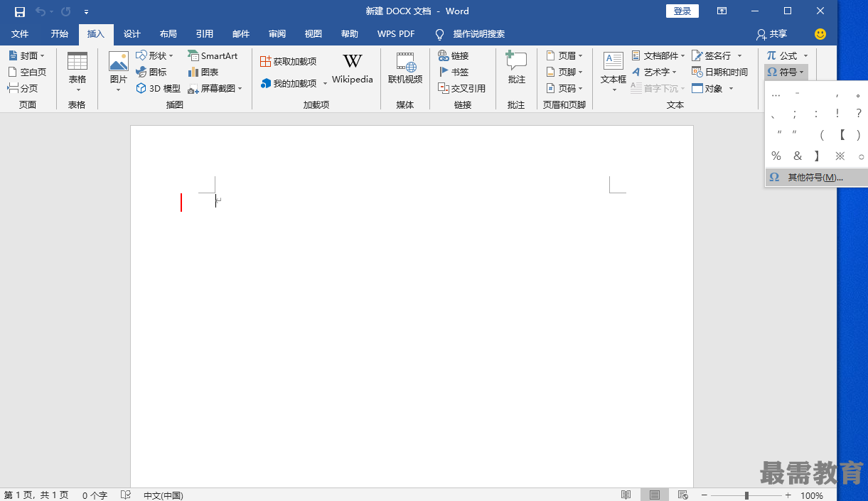Switch to web layout view icon
Image resolution: width=868 pixels, height=501 pixels.
coord(683,495)
